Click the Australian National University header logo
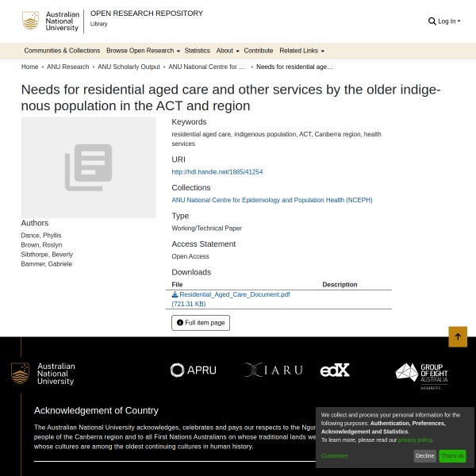This screenshot has width=476, height=476. point(52,21)
